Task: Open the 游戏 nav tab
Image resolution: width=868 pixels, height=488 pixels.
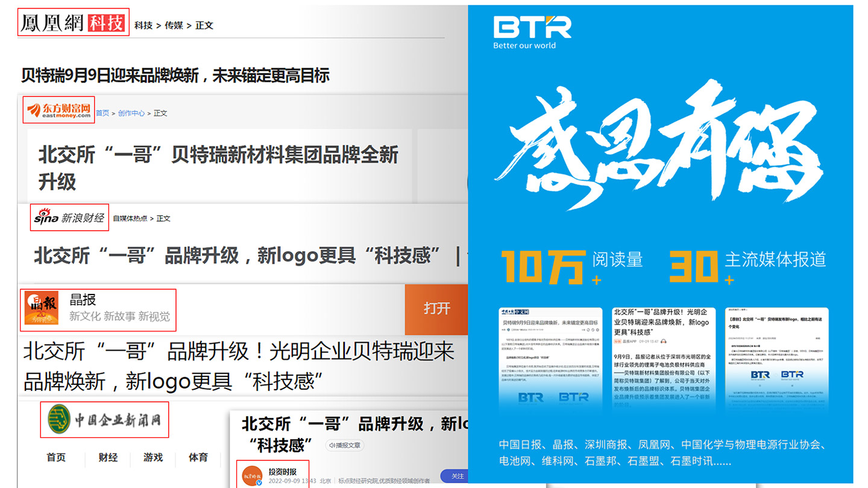Action: pyautogui.click(x=153, y=458)
